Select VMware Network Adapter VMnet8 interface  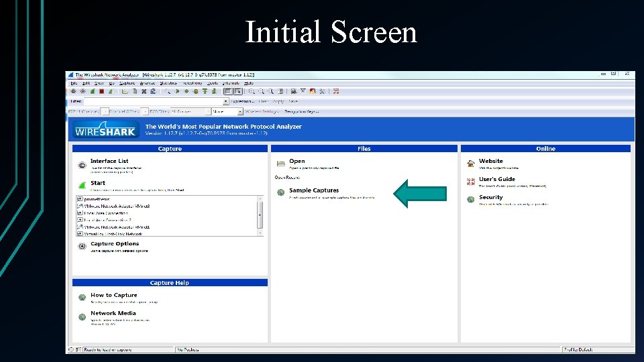point(117,206)
